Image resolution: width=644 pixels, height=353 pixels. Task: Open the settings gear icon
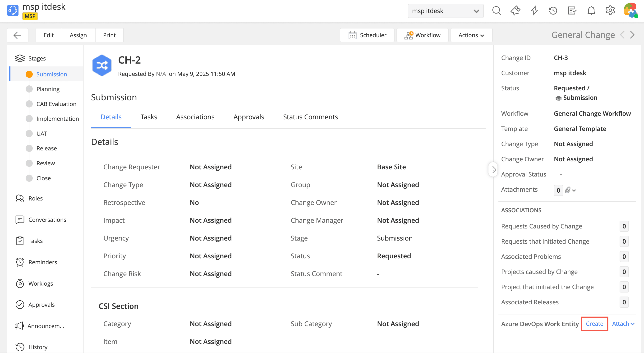click(610, 11)
